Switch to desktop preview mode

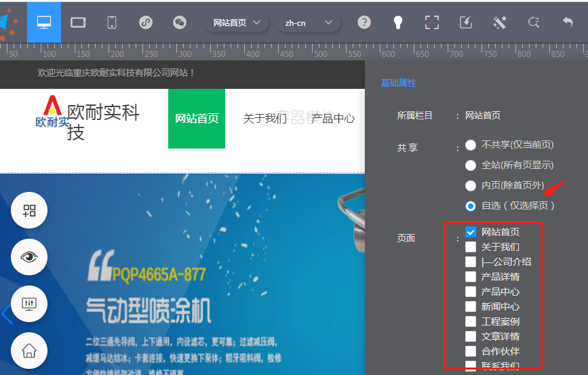(x=44, y=22)
